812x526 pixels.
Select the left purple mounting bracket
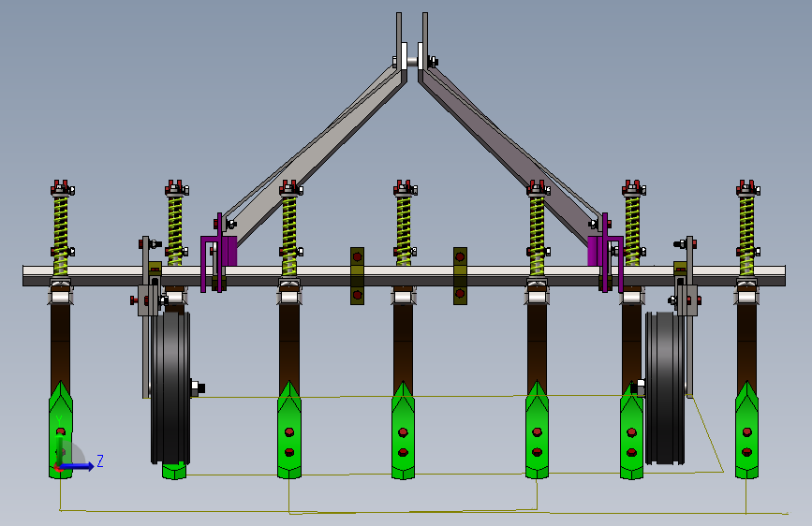click(218, 253)
